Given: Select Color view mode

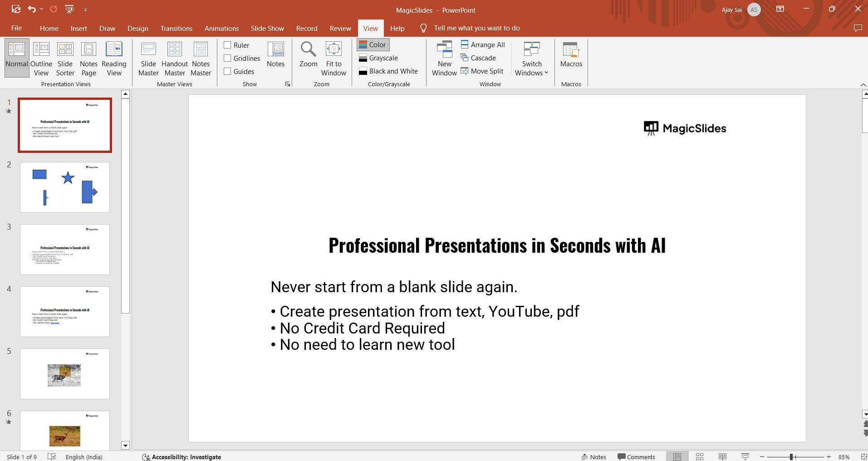Looking at the screenshot, I should [373, 44].
